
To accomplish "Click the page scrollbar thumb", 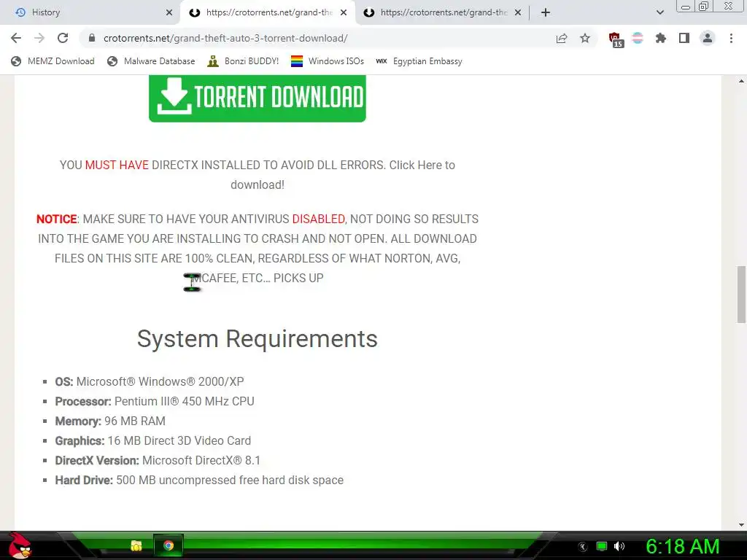I will 741,295.
